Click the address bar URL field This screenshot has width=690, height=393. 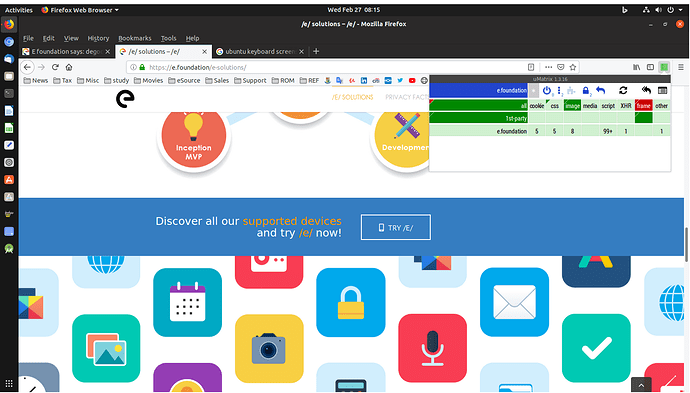334,67
